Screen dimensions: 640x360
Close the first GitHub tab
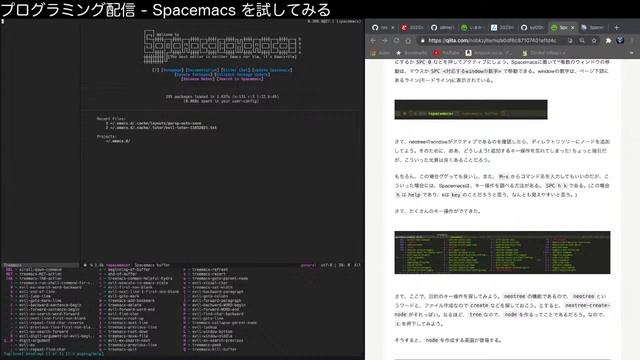coord(393,27)
